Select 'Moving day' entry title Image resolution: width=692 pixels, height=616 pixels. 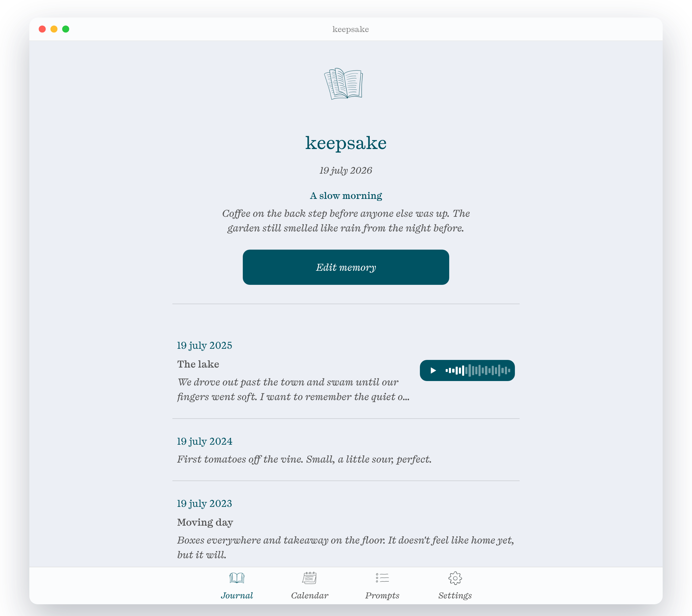point(205,522)
